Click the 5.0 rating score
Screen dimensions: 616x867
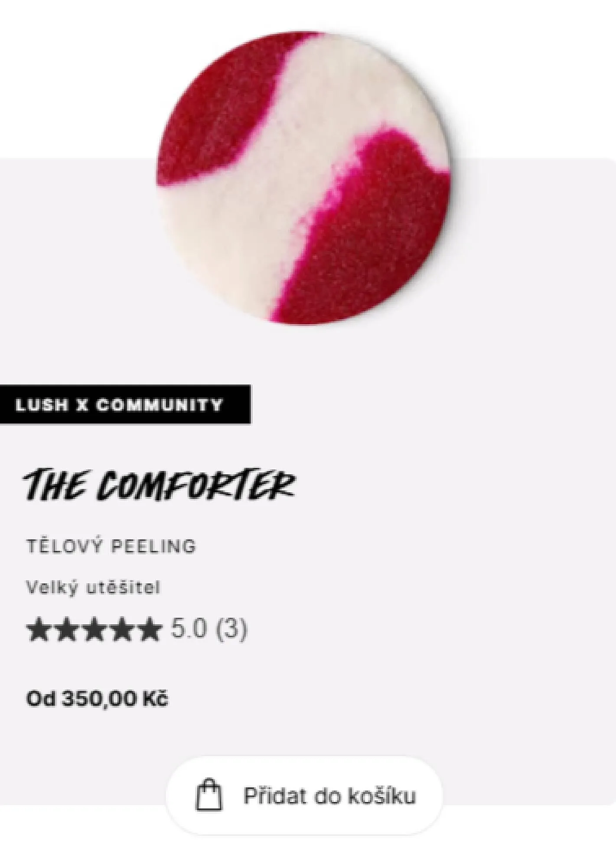pos(189,629)
